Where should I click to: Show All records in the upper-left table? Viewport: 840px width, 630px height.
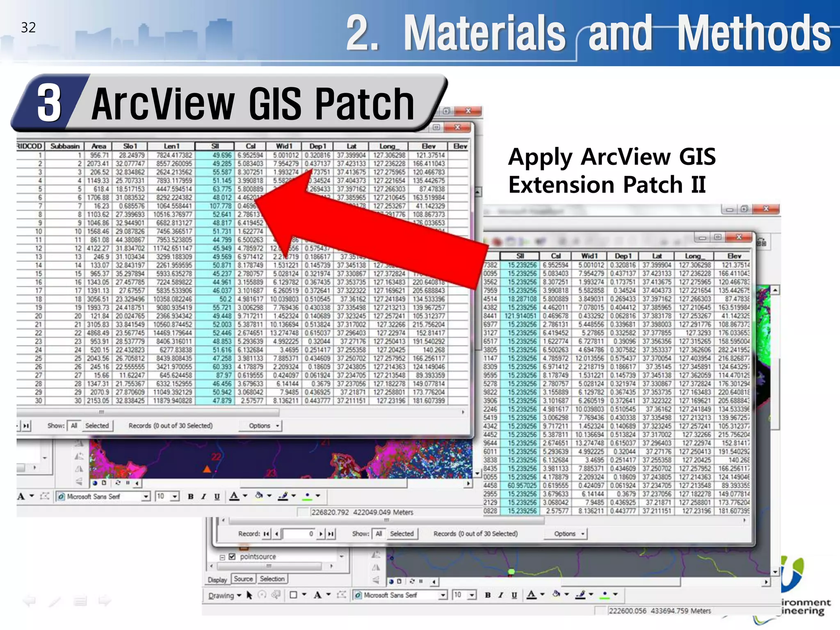point(74,426)
